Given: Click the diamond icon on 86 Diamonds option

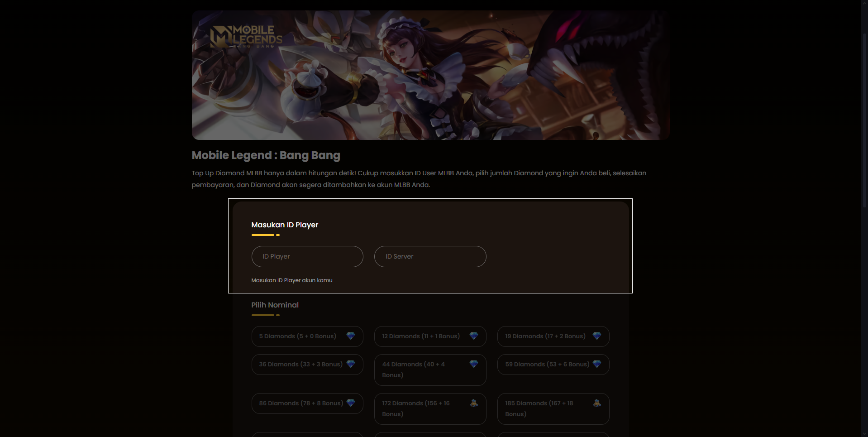Looking at the screenshot, I should (x=350, y=403).
